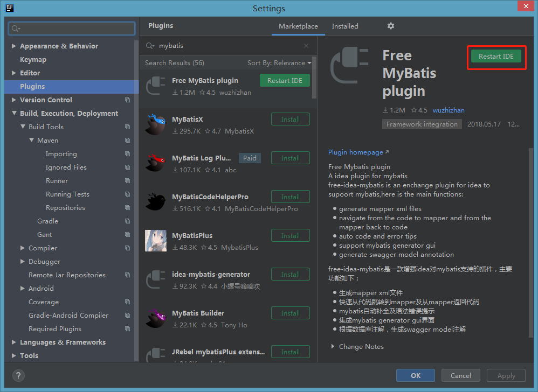Viewport: 538px width, 392px height.
Task: Click the MyBatisPlus anime avatar icon
Action: tap(155, 241)
